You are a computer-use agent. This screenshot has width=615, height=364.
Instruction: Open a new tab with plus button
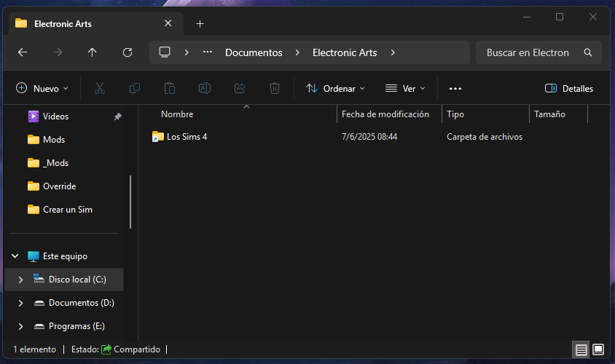(200, 23)
